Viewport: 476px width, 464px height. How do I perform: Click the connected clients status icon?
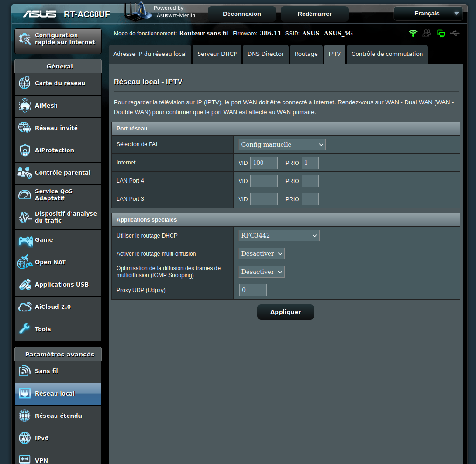(427, 33)
